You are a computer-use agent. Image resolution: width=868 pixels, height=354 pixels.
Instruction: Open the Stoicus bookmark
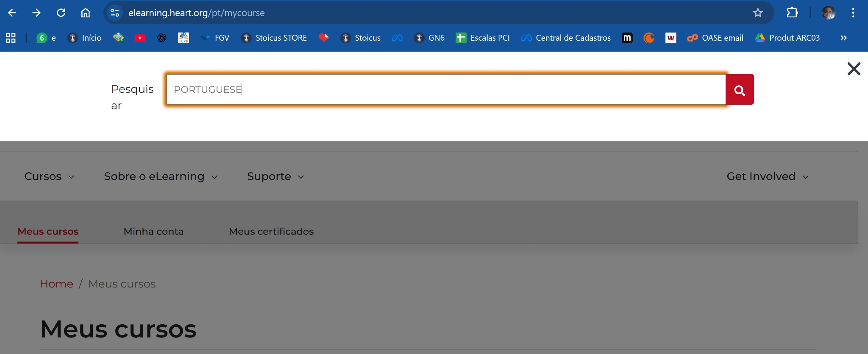point(360,38)
